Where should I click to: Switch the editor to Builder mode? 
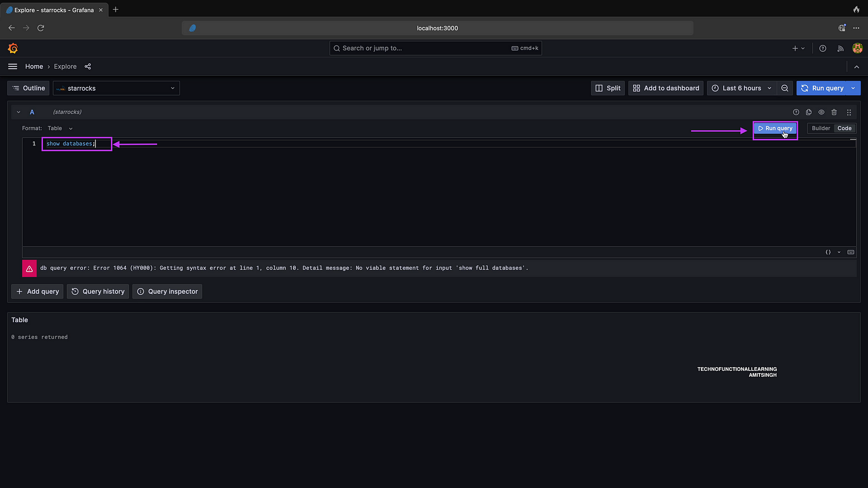[x=821, y=129]
